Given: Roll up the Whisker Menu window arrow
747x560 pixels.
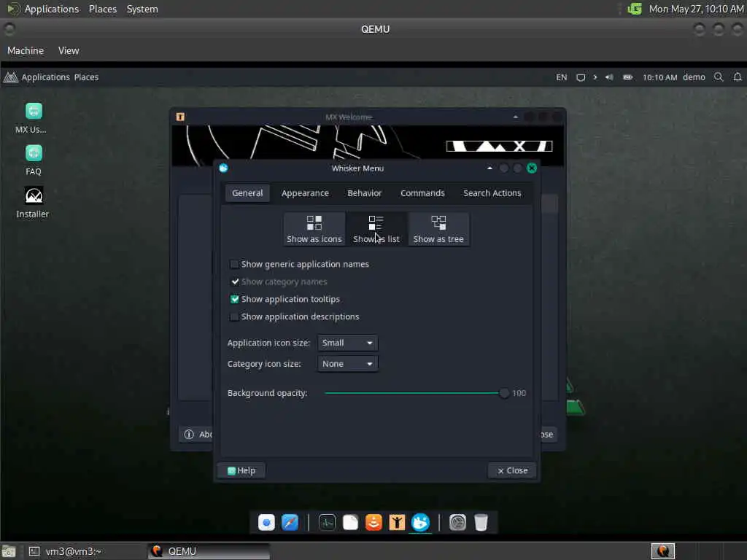Looking at the screenshot, I should [489, 168].
